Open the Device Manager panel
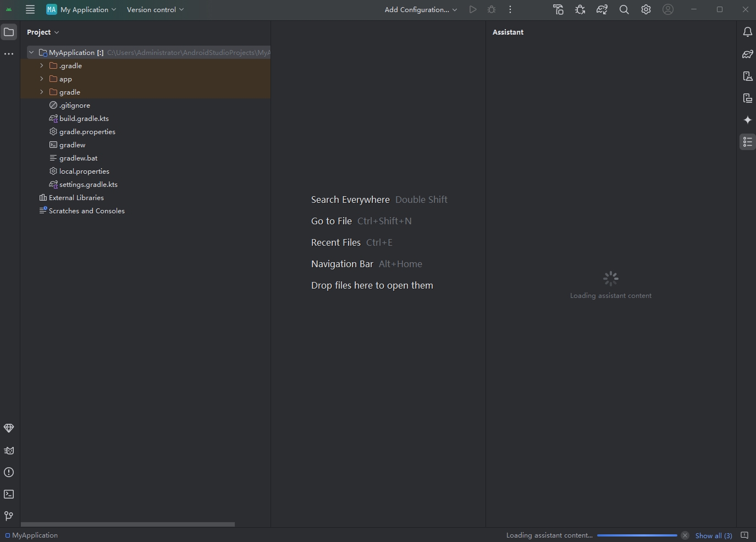This screenshot has height=542, width=756. click(x=748, y=76)
